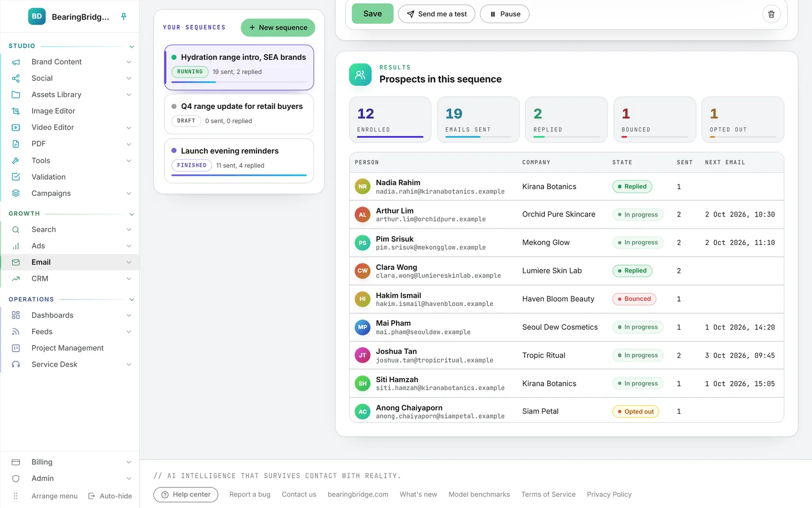Click the Bounced stat card

point(654,120)
